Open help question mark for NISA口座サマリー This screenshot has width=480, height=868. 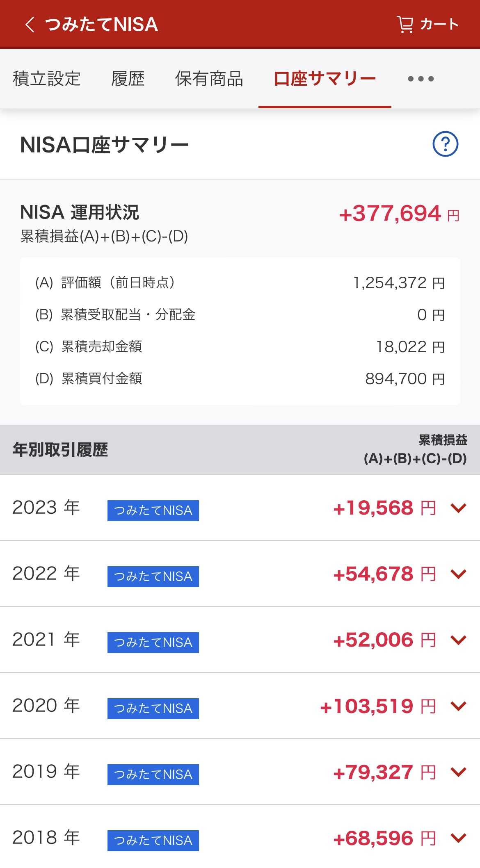pos(445,144)
